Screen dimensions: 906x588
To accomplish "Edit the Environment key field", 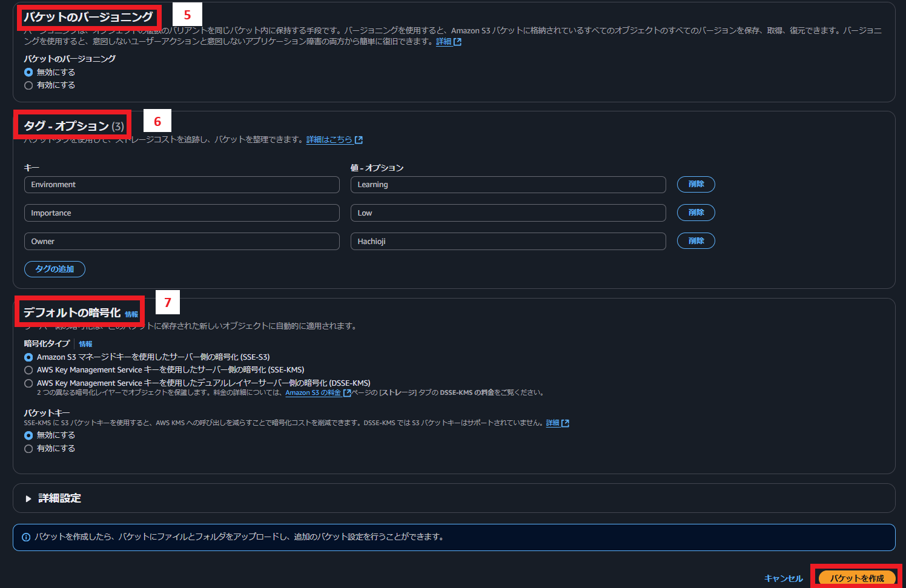I will (182, 185).
